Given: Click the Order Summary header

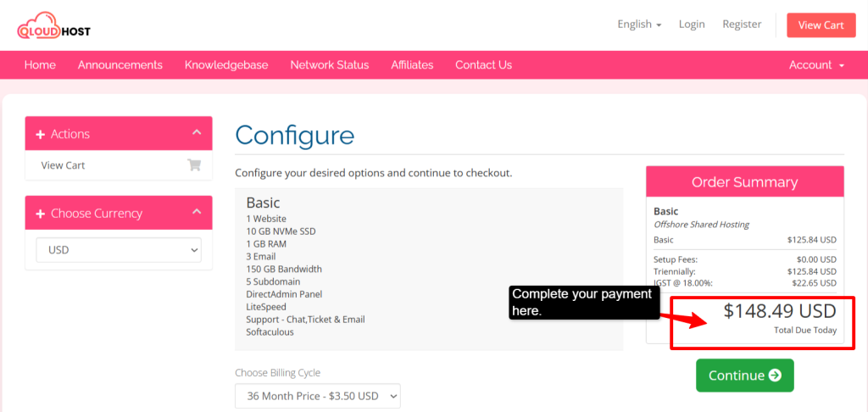Looking at the screenshot, I should (744, 182).
